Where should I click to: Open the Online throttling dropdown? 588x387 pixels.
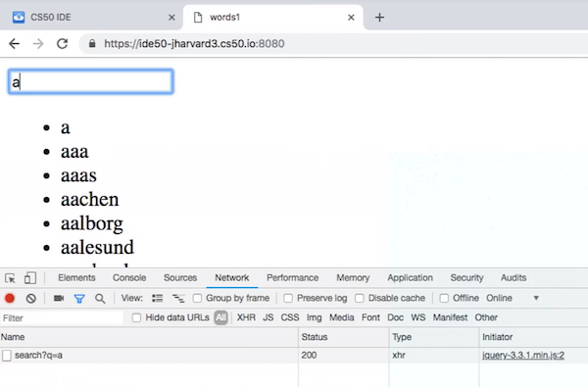pos(513,298)
